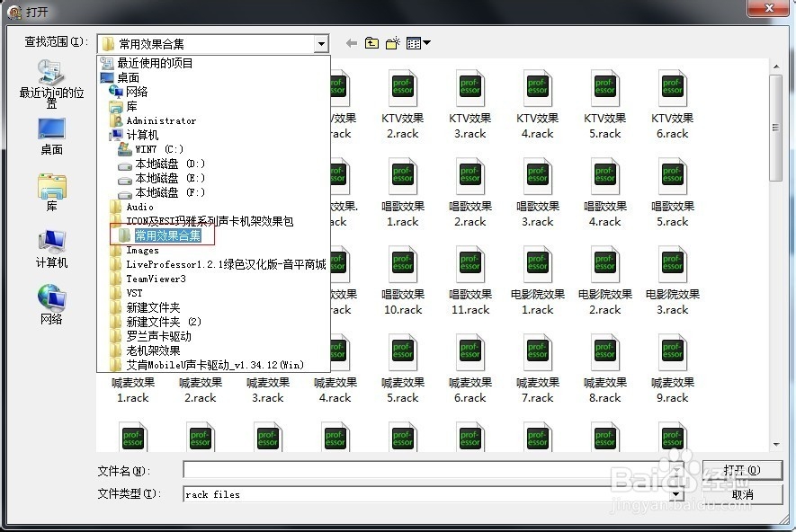The height and width of the screenshot is (532, 796).
Task: Go up one folder level
Action: click(371, 42)
